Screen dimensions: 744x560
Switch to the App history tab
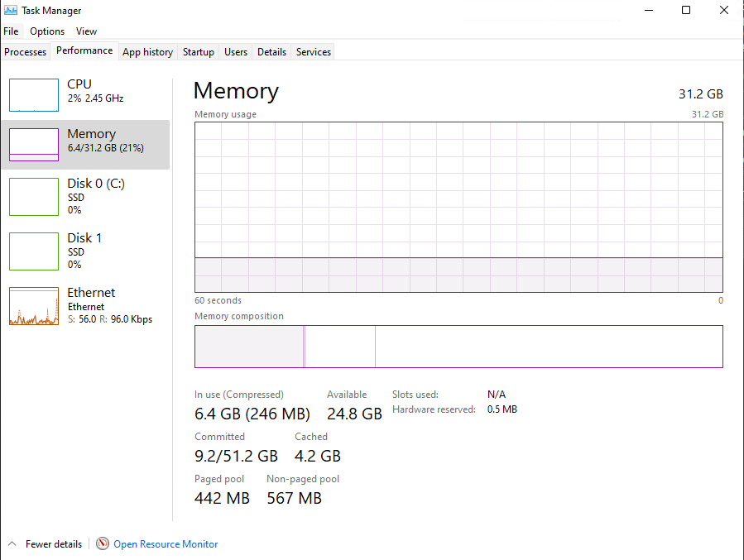tap(147, 52)
